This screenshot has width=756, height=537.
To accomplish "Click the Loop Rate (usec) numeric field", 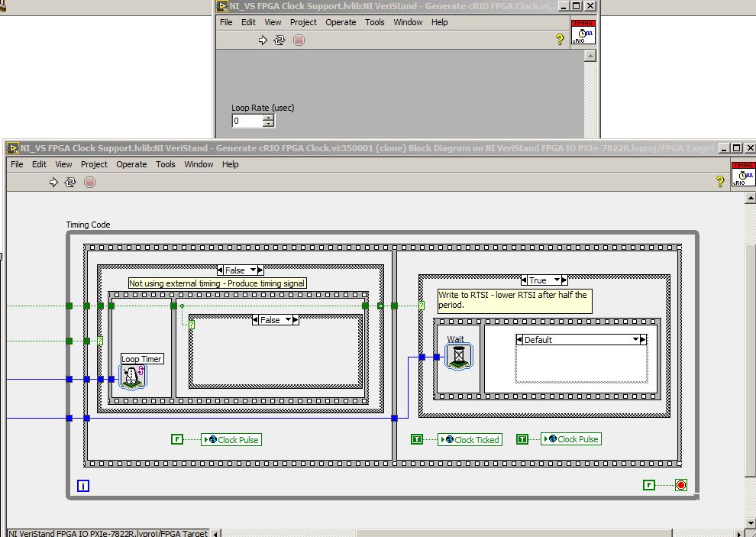I will (247, 121).
